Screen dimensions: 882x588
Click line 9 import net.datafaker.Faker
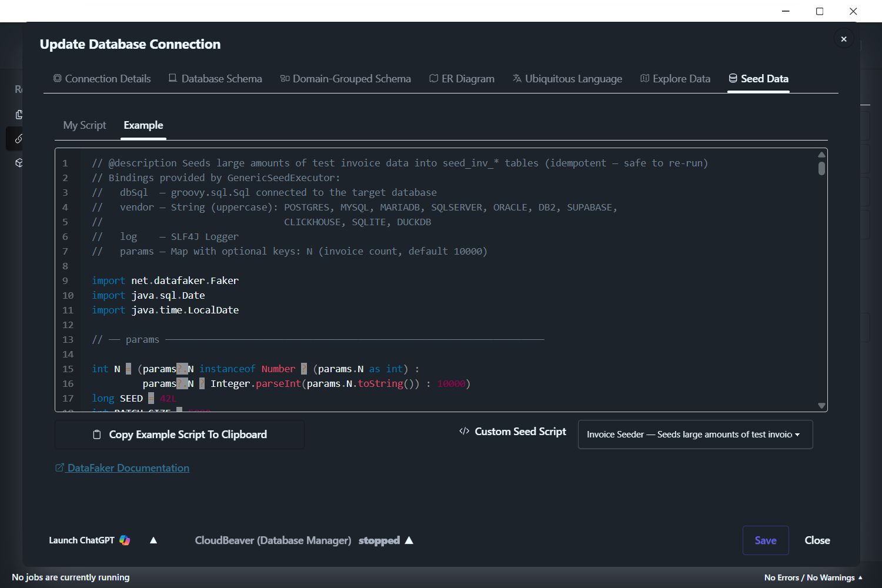(165, 280)
